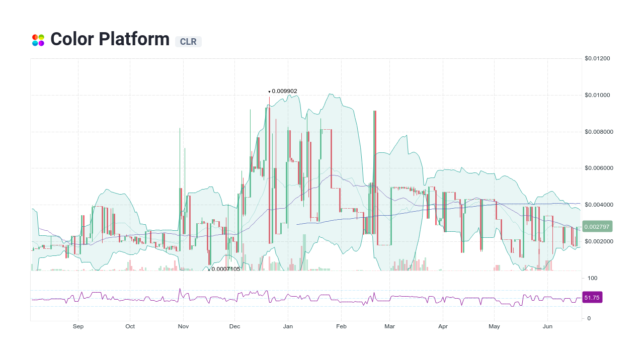Click the high price marker showing 0.009902

tap(283, 92)
